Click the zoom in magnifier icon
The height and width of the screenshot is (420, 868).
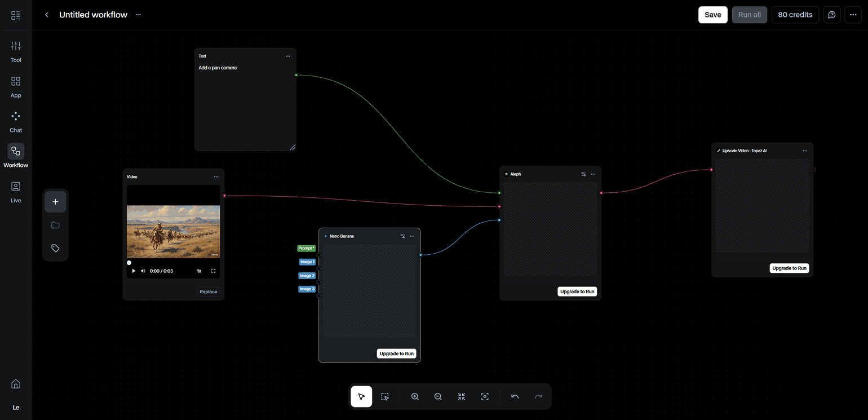415,396
